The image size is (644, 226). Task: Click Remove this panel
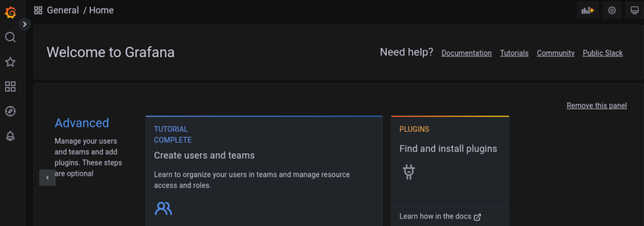coord(597,105)
